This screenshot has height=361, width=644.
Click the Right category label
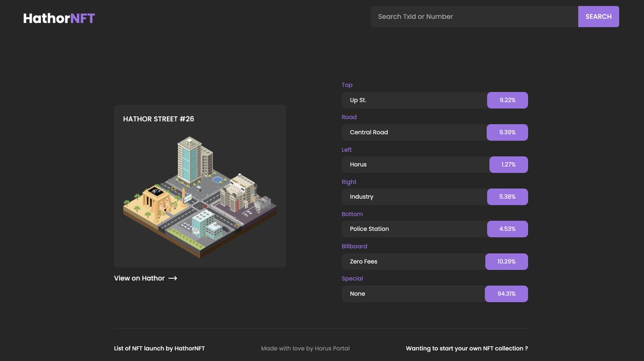[349, 182]
